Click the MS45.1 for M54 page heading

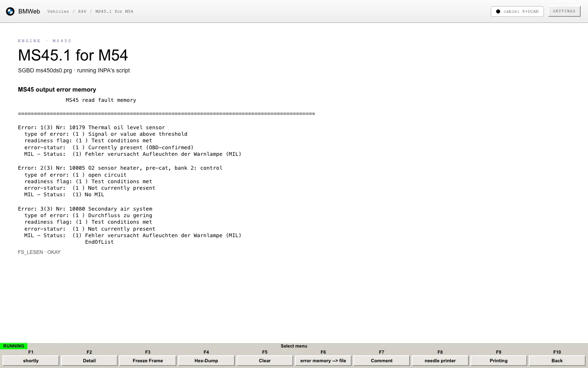click(73, 55)
